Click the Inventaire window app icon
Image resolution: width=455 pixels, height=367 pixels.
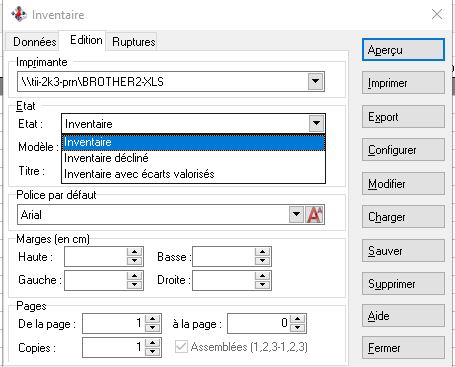pos(19,14)
